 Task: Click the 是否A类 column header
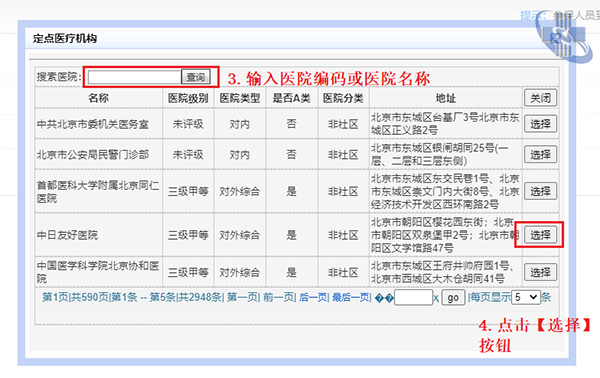291,98
